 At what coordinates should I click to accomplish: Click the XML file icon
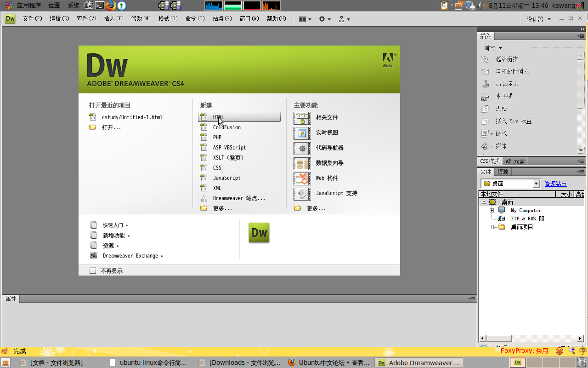(204, 188)
